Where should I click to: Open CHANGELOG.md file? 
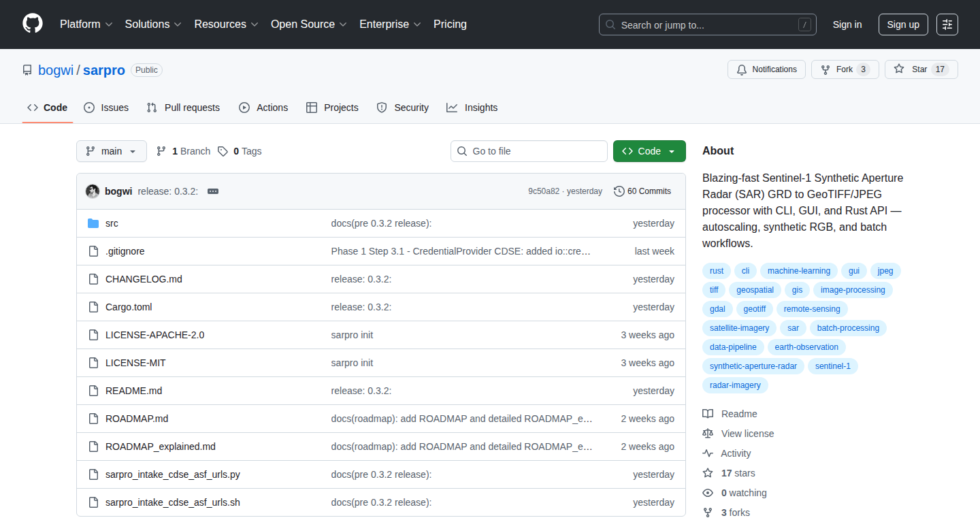(144, 279)
